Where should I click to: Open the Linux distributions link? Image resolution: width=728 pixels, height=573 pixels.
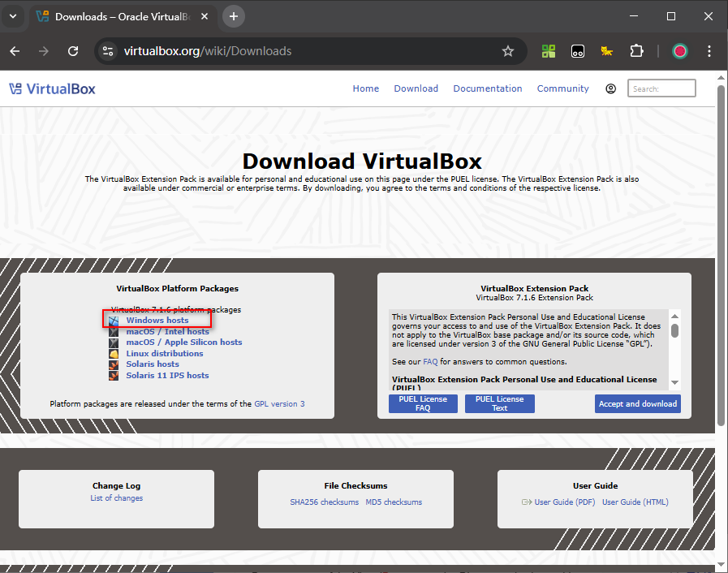click(165, 353)
